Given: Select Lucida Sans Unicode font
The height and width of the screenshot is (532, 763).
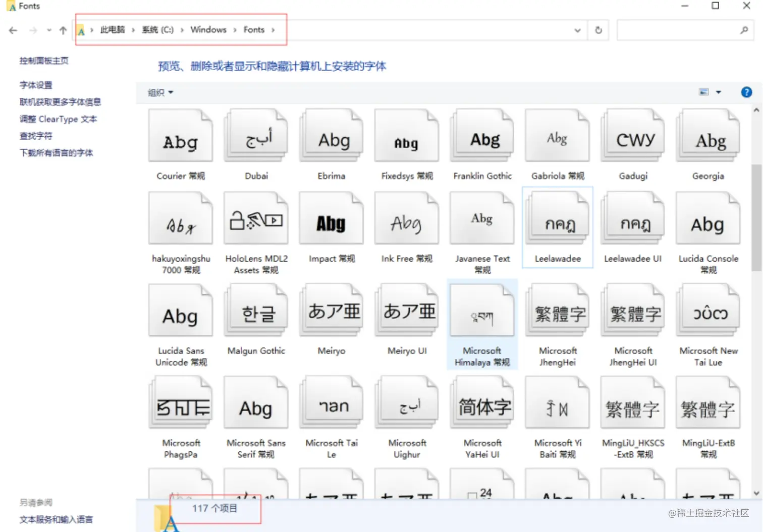Looking at the screenshot, I should tap(181, 311).
